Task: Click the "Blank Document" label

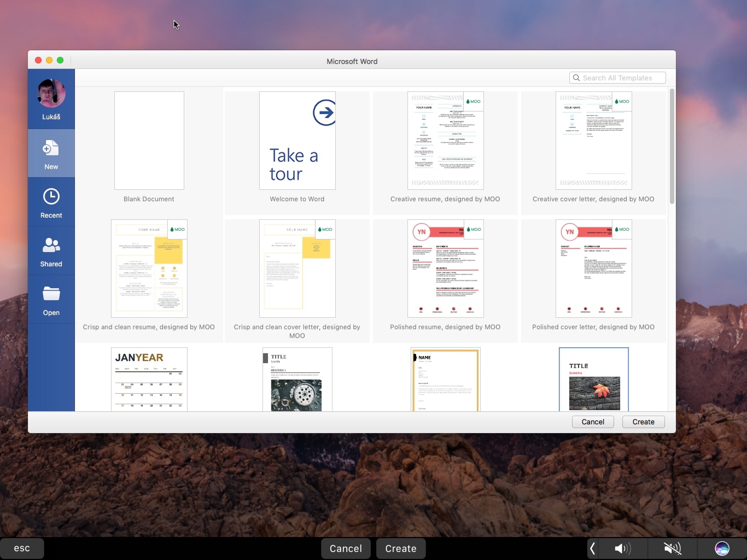Action: [x=149, y=199]
